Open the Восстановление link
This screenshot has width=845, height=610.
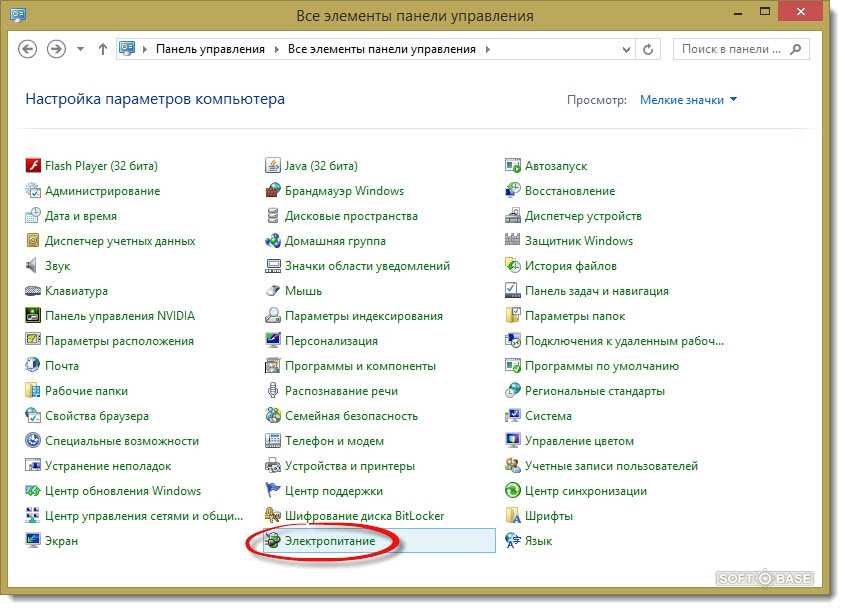pos(570,191)
